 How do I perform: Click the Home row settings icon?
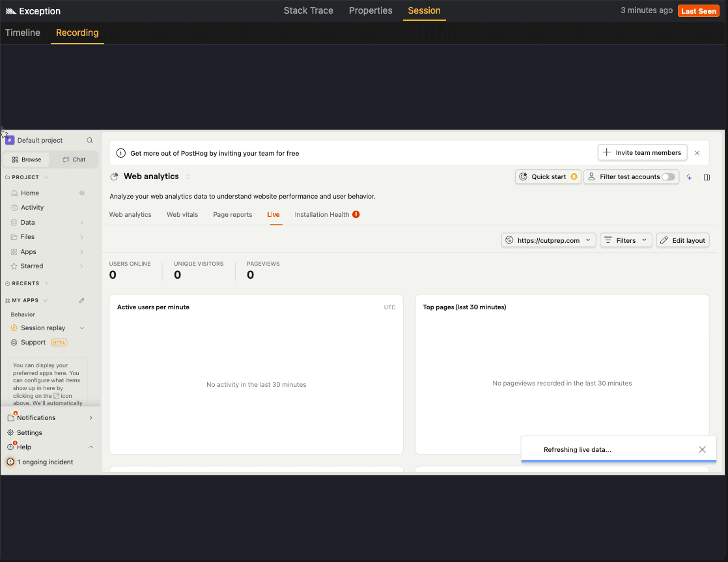[82, 193]
